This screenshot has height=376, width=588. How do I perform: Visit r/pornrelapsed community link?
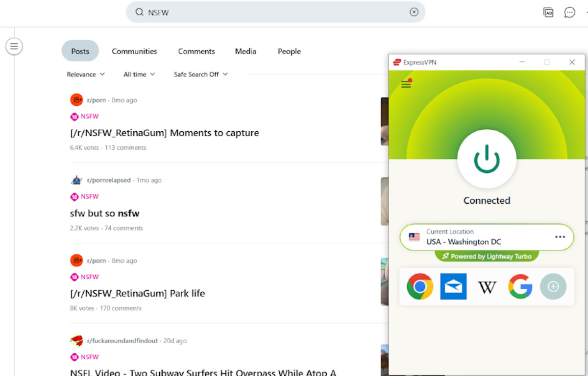coord(109,180)
